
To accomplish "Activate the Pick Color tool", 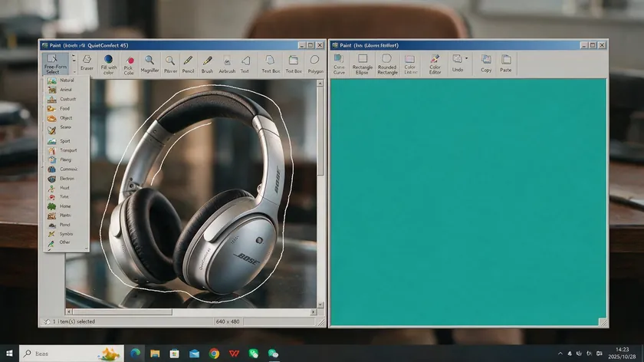I will point(129,66).
